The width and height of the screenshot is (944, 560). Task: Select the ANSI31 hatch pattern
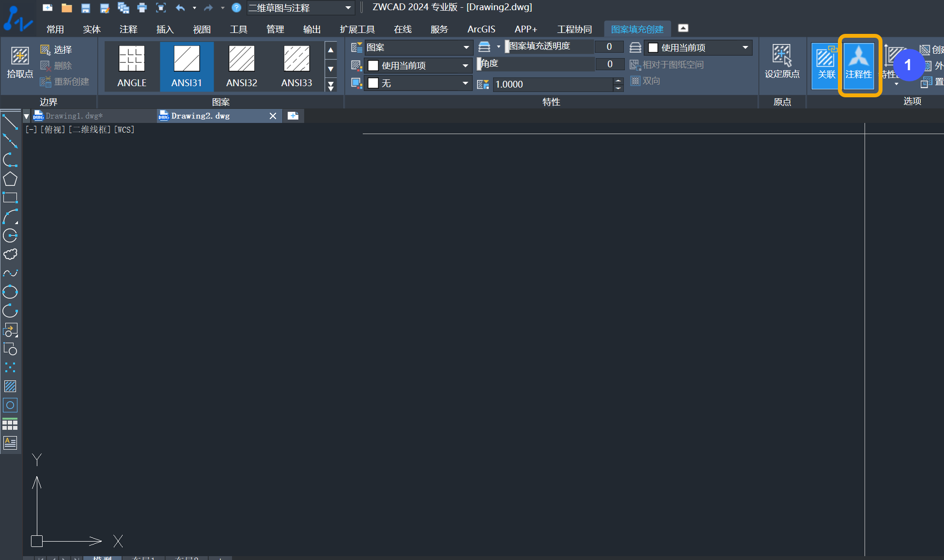point(186,66)
